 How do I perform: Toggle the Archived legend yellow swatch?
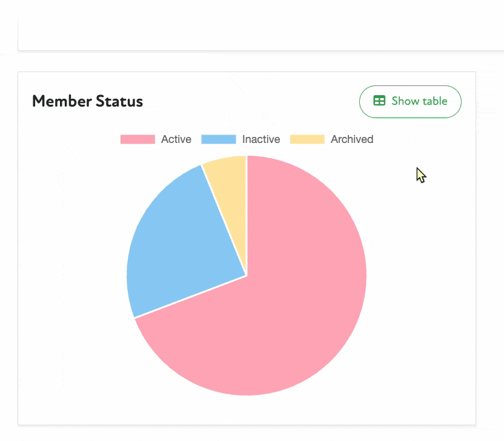[x=307, y=139]
